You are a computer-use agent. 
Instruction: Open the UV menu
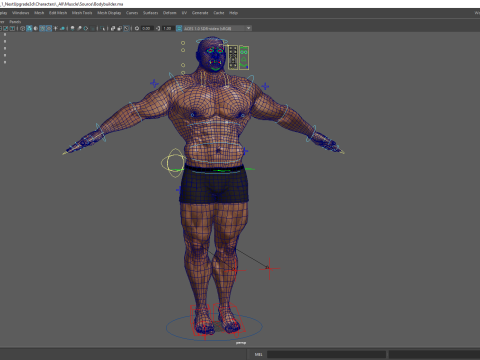point(184,13)
